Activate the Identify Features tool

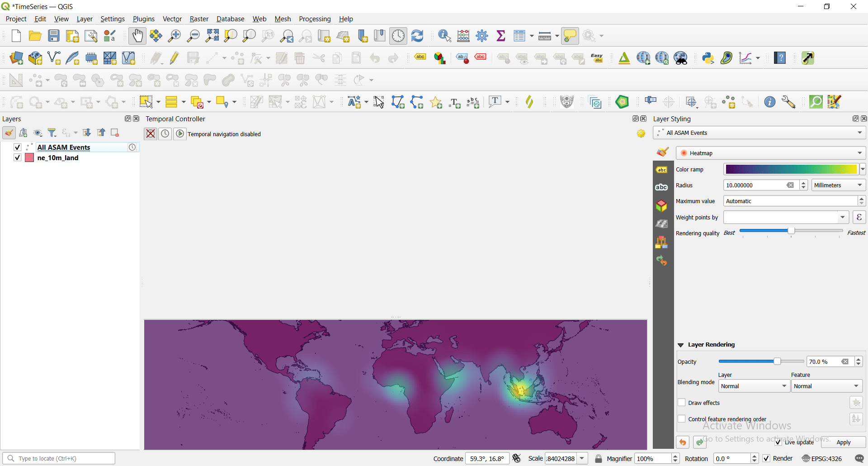(443, 36)
